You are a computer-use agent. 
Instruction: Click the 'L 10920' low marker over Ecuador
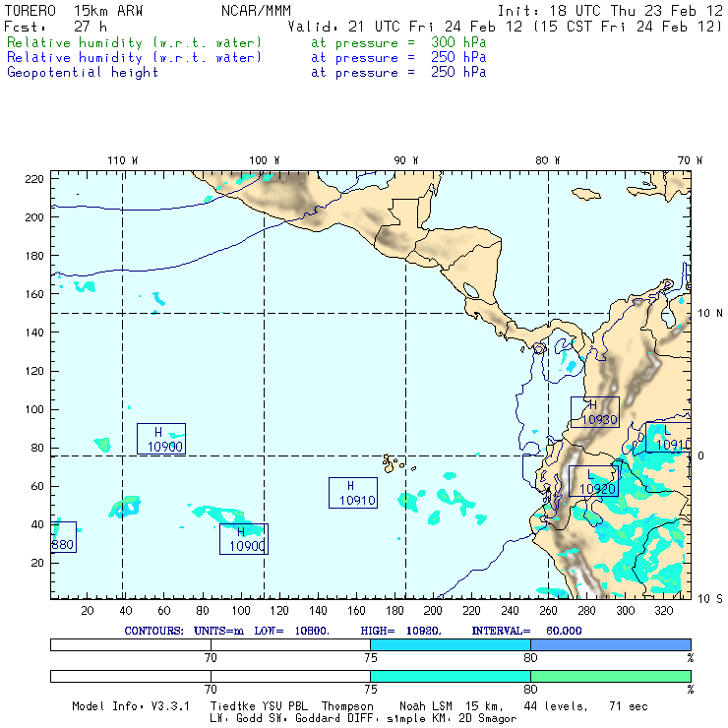[593, 481]
